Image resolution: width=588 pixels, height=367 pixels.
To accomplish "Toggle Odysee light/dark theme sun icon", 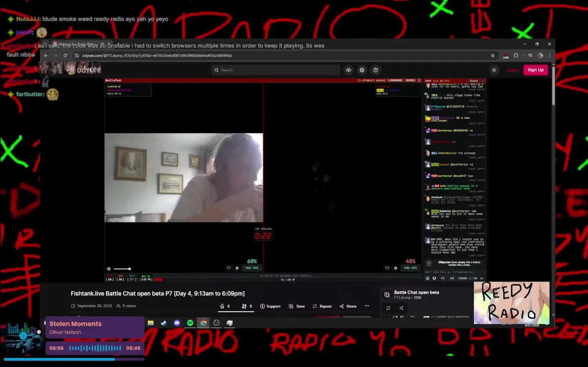I will pos(494,70).
